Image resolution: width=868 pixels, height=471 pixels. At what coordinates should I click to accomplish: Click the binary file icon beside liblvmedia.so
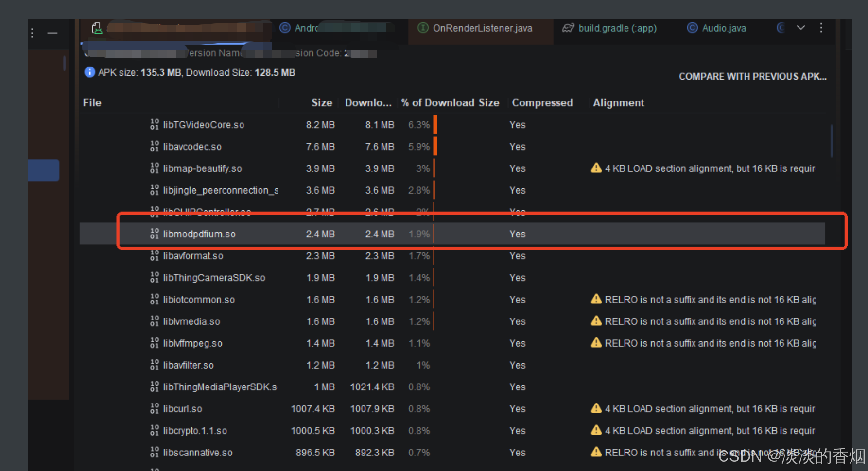tap(155, 321)
